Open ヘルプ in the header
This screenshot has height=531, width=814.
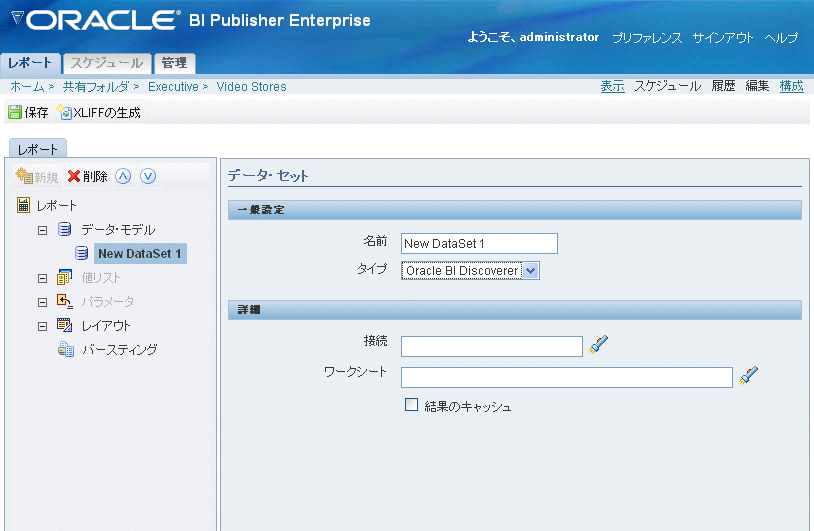[x=781, y=37]
